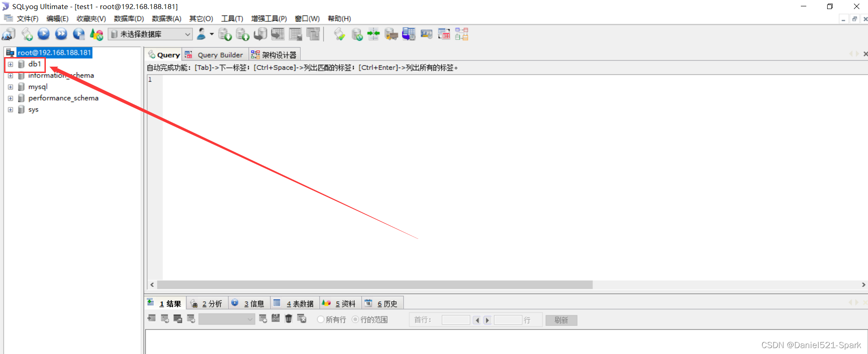Click the scheduled backup toolbar icon
The width and height of the screenshot is (868, 354).
[x=409, y=34]
